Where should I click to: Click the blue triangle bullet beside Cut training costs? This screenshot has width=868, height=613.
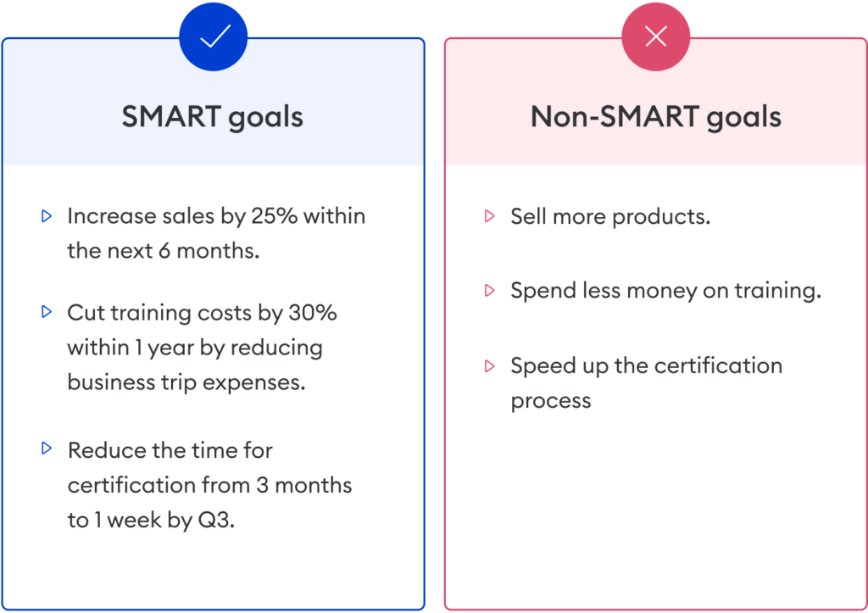click(x=47, y=312)
